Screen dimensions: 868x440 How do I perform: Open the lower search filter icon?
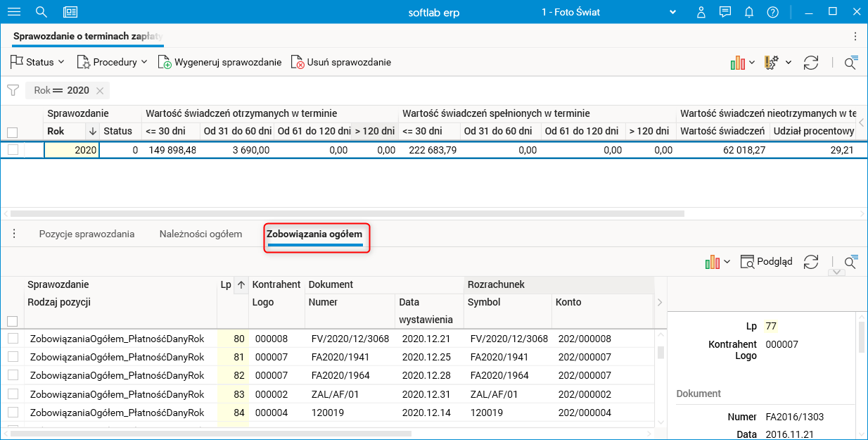pos(850,262)
